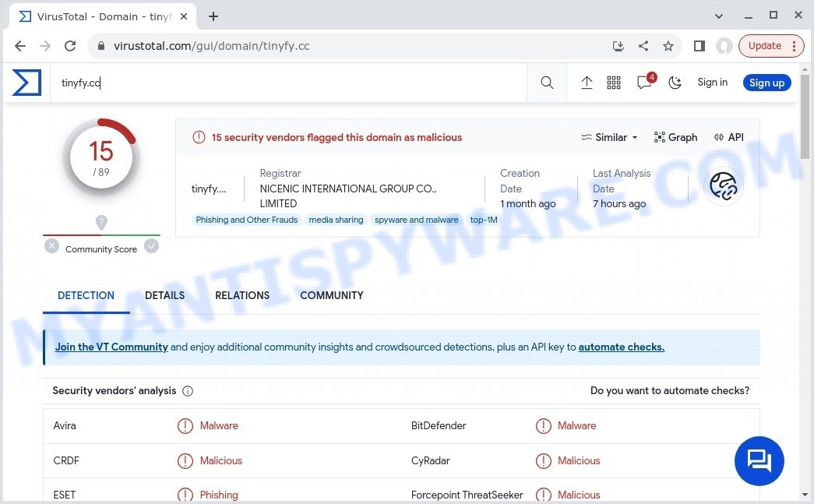Click the automate checks link
The width and height of the screenshot is (814, 504).
tap(622, 347)
